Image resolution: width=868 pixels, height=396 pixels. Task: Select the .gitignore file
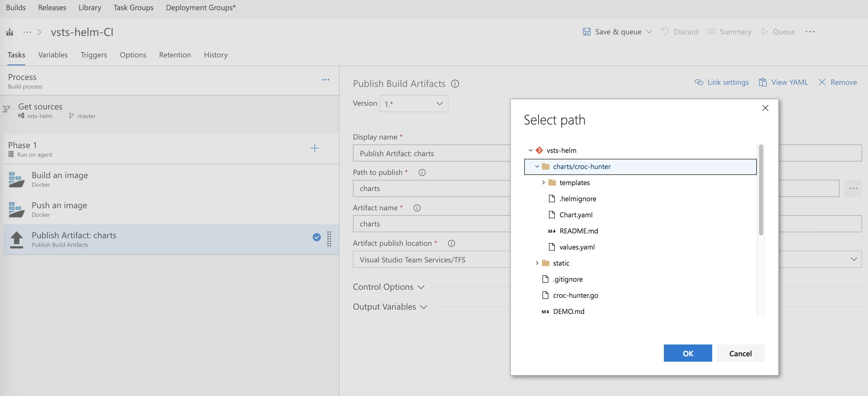[x=567, y=279]
